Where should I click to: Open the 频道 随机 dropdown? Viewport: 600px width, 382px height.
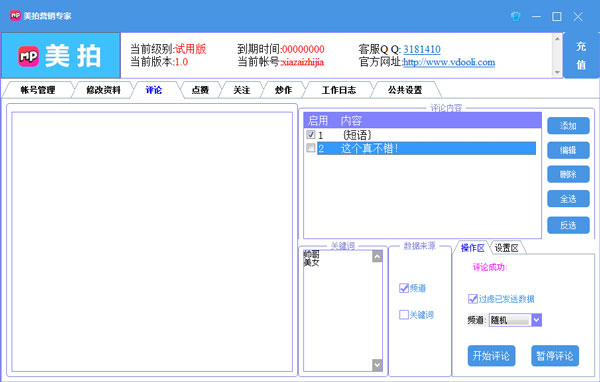coord(536,320)
